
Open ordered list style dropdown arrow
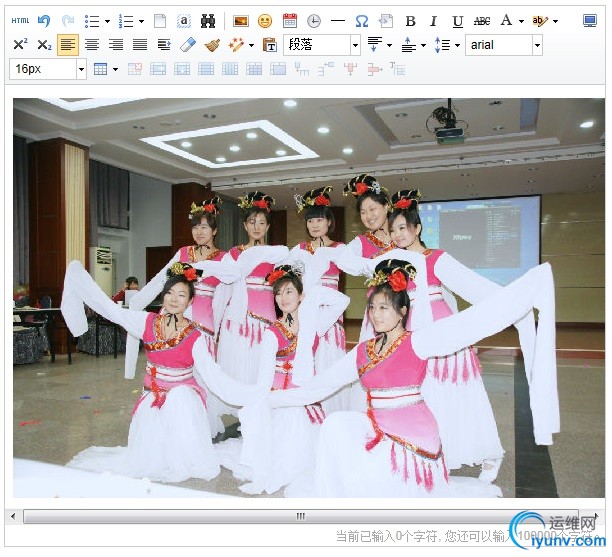pos(141,21)
